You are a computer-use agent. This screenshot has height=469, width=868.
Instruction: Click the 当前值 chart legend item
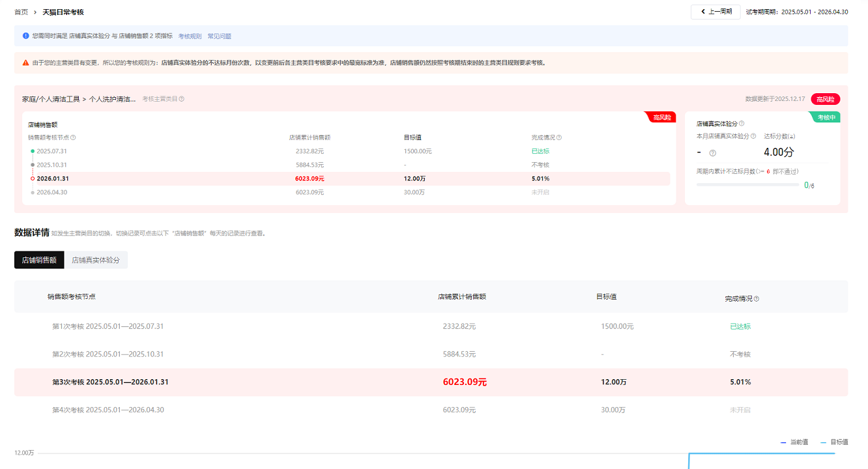794,442
